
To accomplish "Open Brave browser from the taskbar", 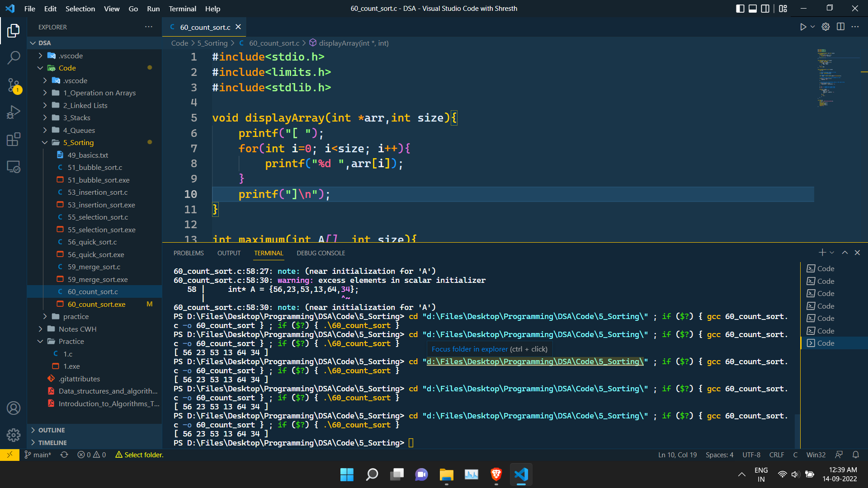I will [496, 474].
